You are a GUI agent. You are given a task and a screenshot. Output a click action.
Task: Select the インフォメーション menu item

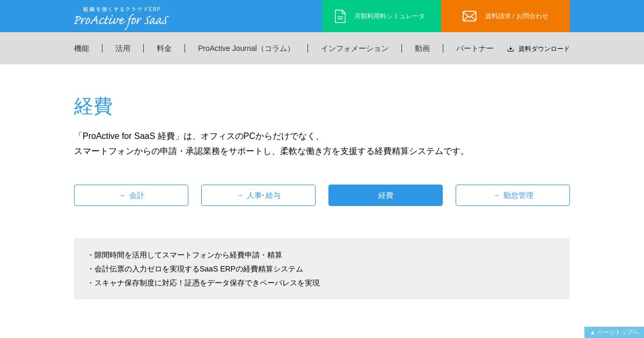tap(355, 48)
